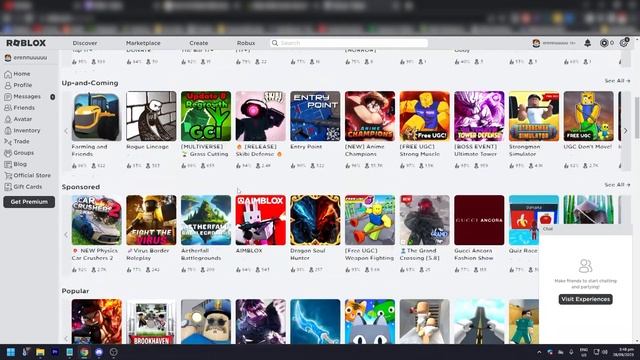Open Trade in the sidebar

pos(17,142)
